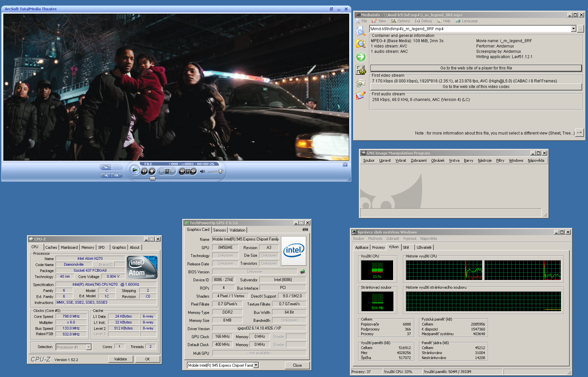Click the screenshot camera icon in GPU-Z

tap(305, 230)
